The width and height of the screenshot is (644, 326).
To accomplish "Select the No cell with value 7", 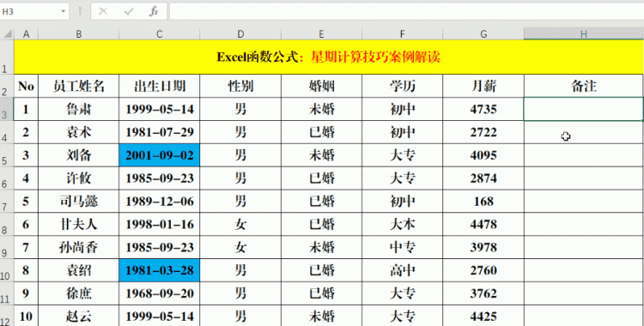I will click(27, 247).
